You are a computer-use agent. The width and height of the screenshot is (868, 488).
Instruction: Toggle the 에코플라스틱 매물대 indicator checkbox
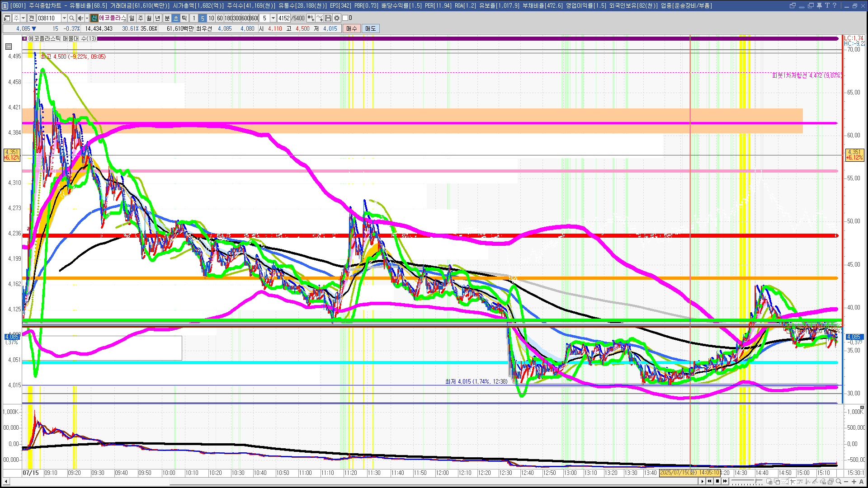25,38
